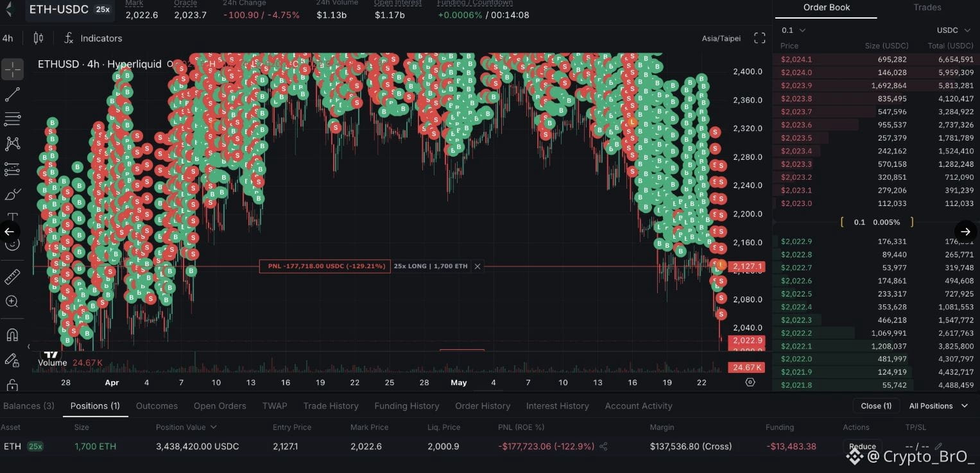Open the TWAP tab

point(275,406)
